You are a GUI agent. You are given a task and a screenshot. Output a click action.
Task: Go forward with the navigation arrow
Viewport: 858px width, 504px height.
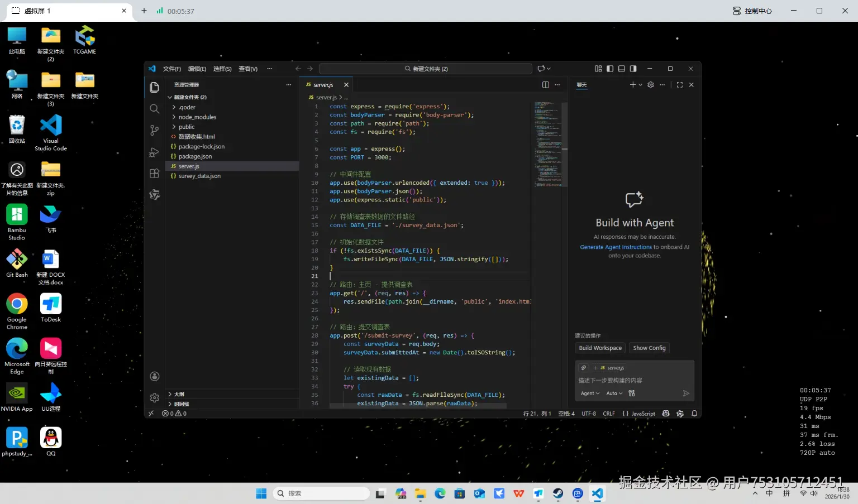[310, 69]
